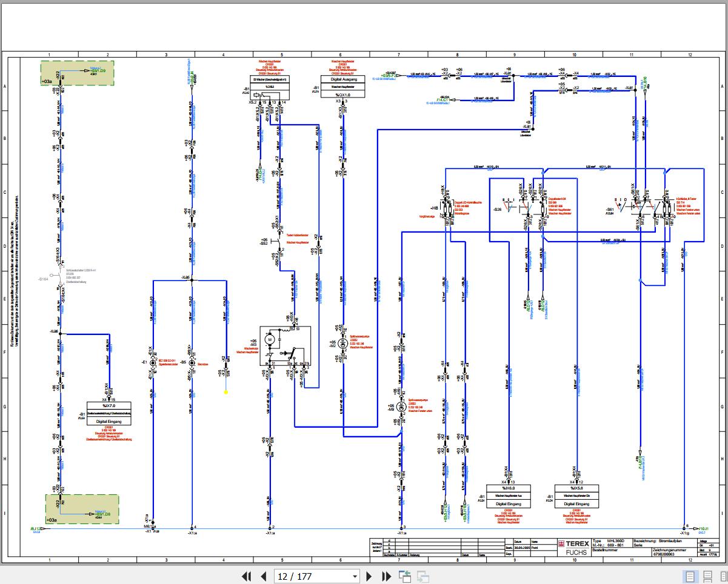728x584 pixels.
Task: Go to the first page
Action: [247, 576]
